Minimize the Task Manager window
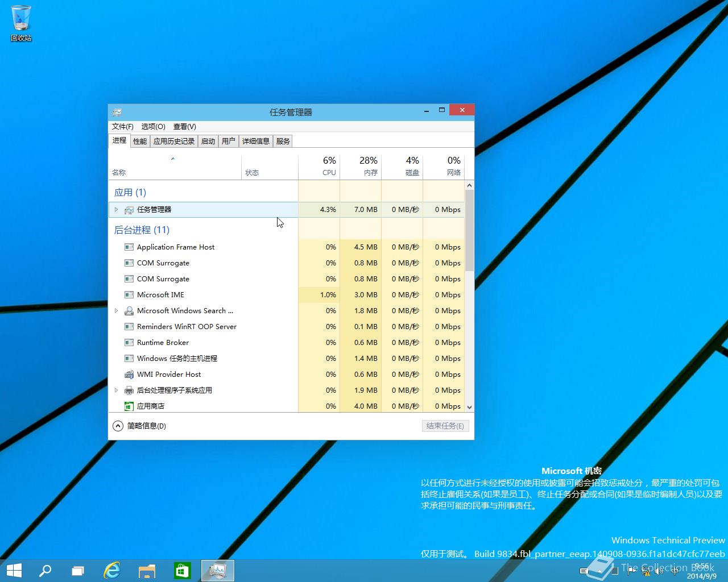728x582 pixels. coord(426,111)
